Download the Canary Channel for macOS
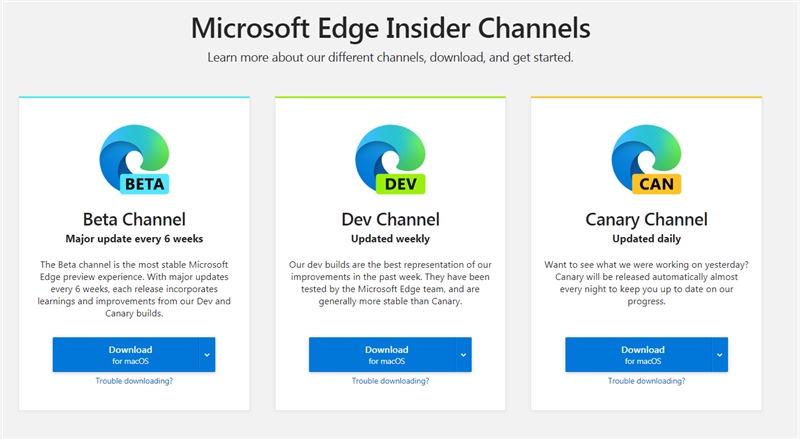800x439 pixels. 638,354
